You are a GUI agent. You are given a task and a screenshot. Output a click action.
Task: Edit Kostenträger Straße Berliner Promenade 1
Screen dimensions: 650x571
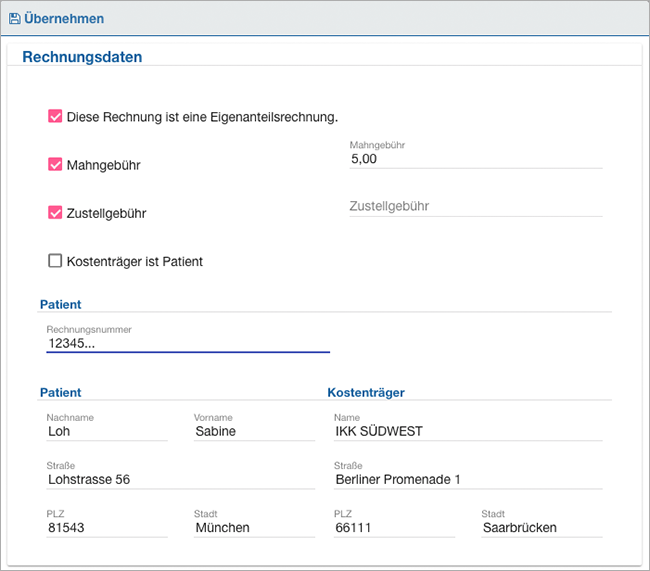pyautogui.click(x=468, y=479)
